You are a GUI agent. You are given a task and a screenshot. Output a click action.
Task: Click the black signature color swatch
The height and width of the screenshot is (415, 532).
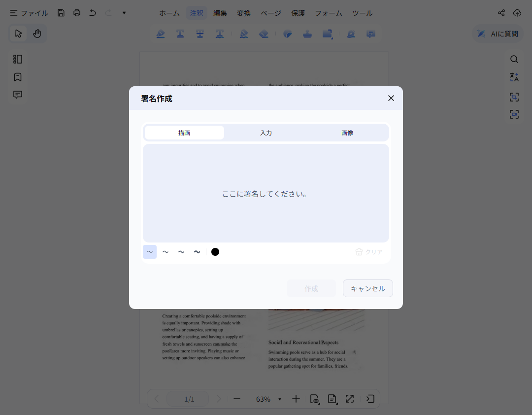tap(215, 252)
